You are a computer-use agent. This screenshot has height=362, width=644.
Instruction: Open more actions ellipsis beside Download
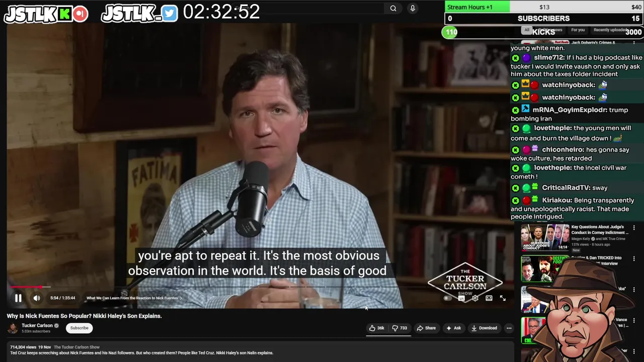pyautogui.click(x=509, y=328)
